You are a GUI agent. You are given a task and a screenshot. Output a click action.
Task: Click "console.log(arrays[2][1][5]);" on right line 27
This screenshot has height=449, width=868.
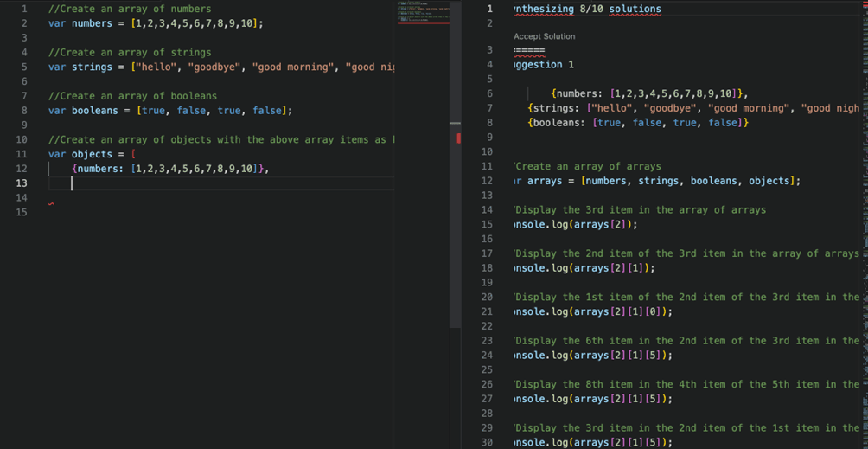click(x=593, y=398)
